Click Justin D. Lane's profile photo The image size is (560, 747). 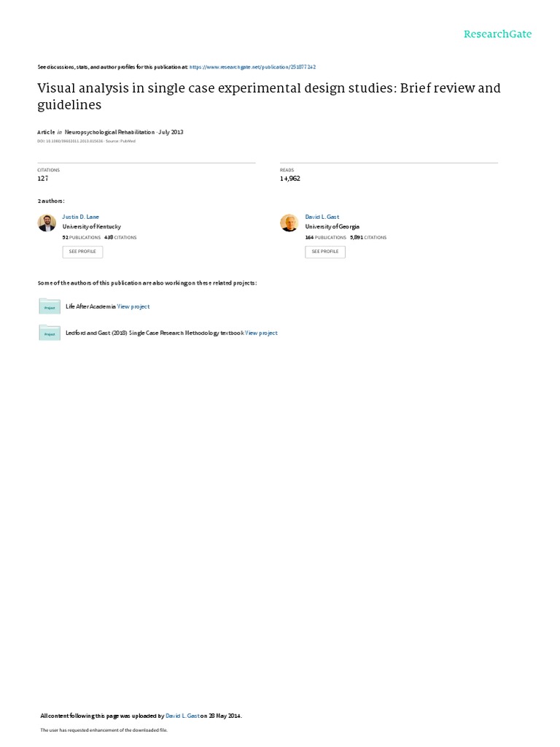47,223
